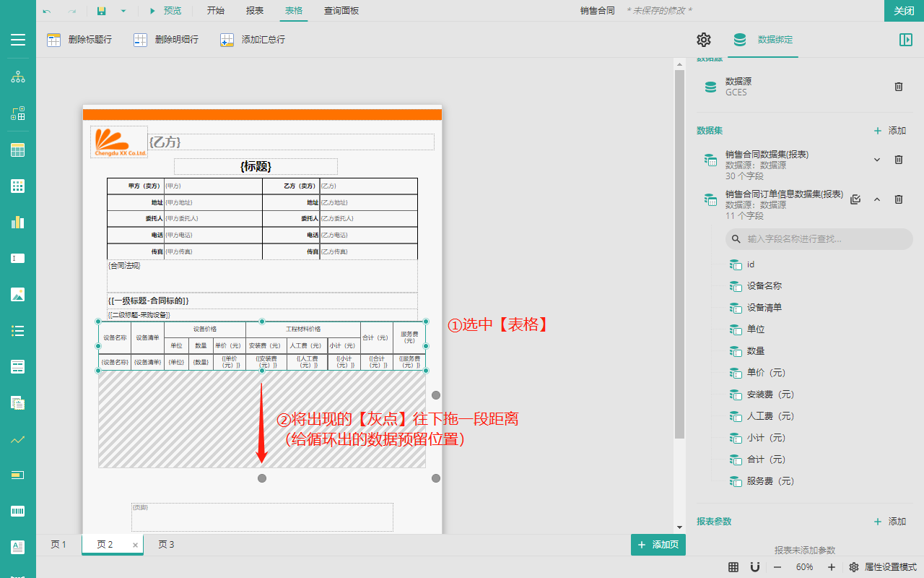The image size is (924, 578).
Task: Select the image tool in the left sidebar
Action: coord(18,294)
